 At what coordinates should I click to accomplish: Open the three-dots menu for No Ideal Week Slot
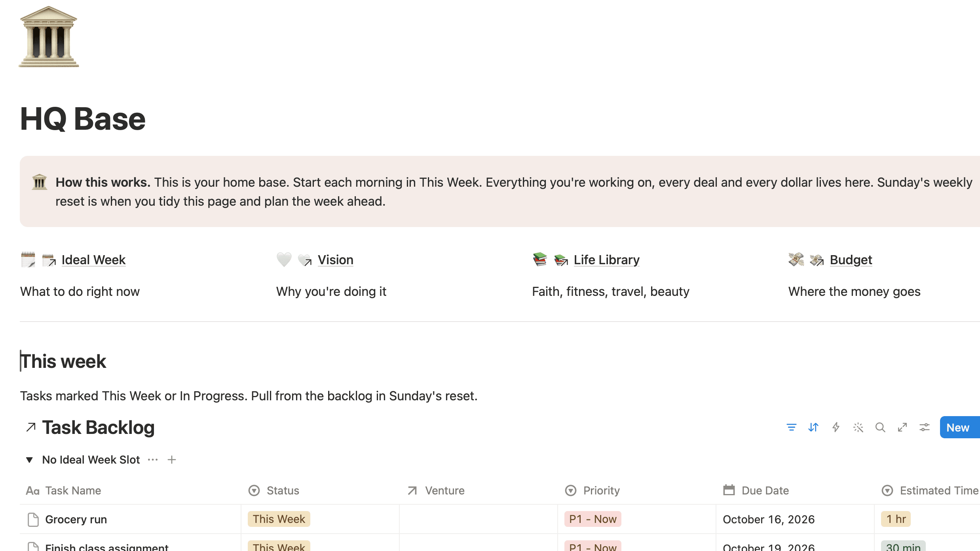(x=153, y=460)
